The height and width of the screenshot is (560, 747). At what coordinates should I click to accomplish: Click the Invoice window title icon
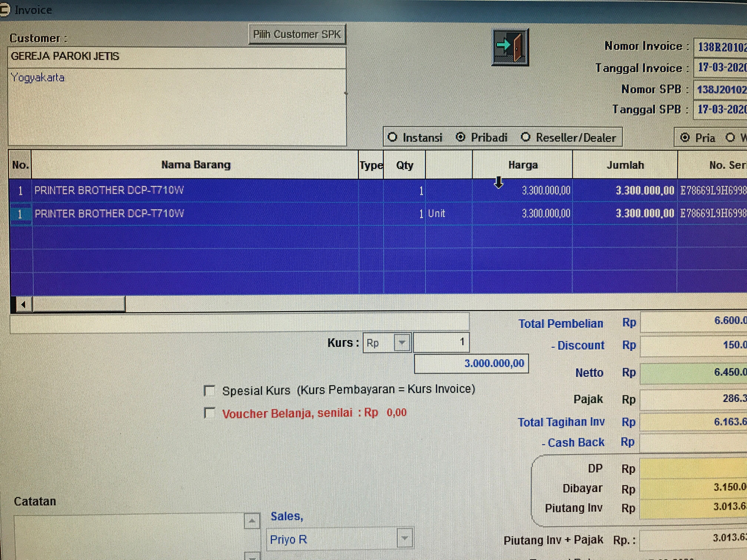pos(5,10)
